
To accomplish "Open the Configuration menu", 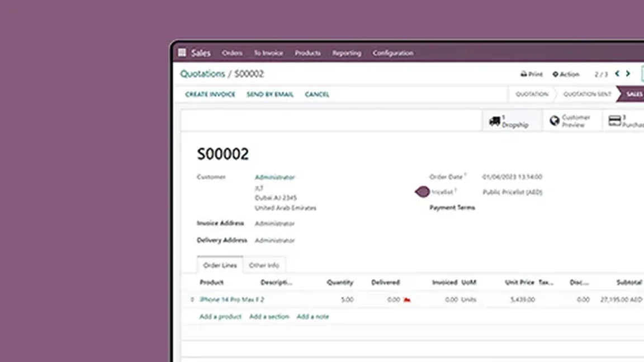I will click(x=393, y=53).
